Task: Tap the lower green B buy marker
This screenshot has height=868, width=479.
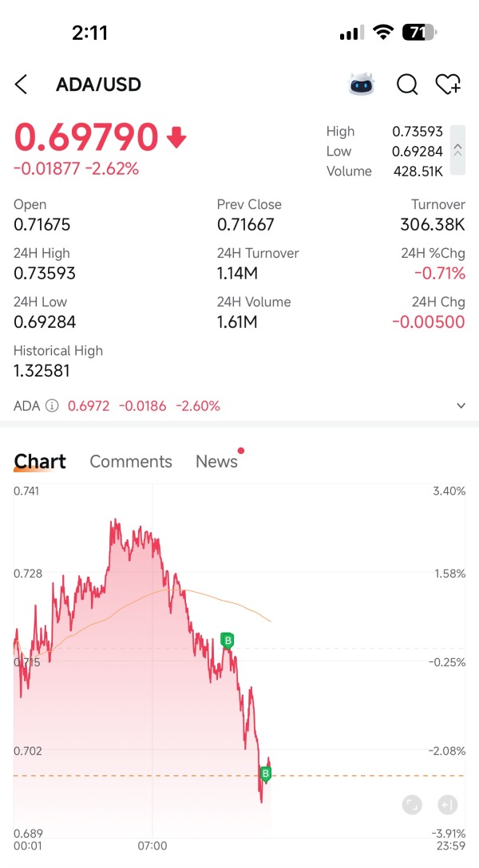Action: click(x=266, y=773)
